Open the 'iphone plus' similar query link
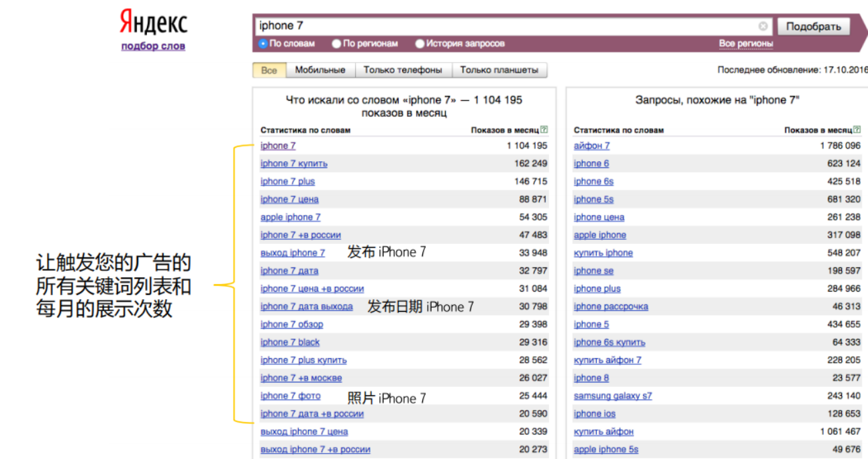 click(597, 289)
